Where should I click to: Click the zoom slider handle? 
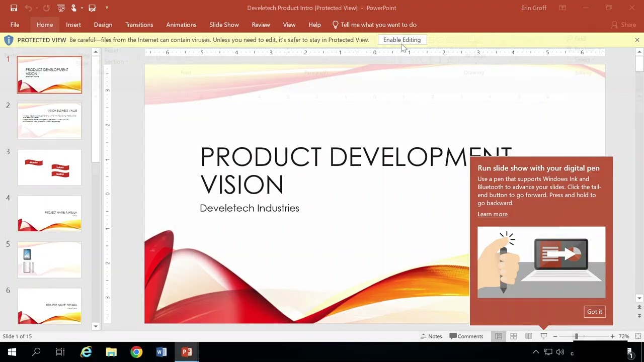(x=577, y=336)
